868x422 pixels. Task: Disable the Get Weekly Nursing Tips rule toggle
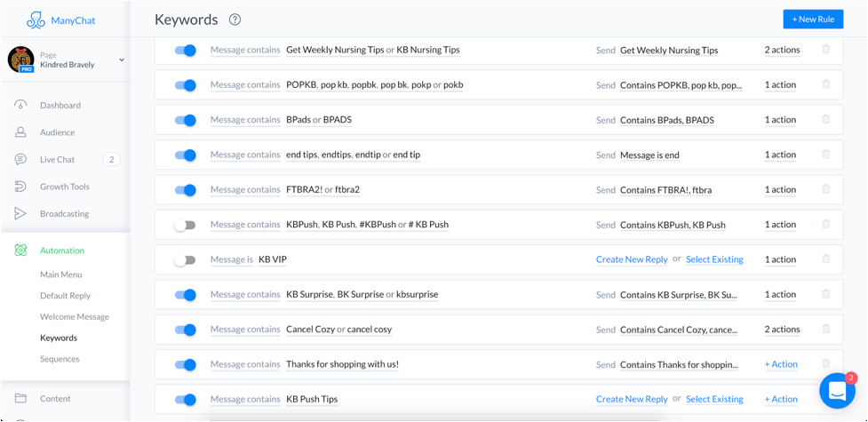click(x=186, y=51)
